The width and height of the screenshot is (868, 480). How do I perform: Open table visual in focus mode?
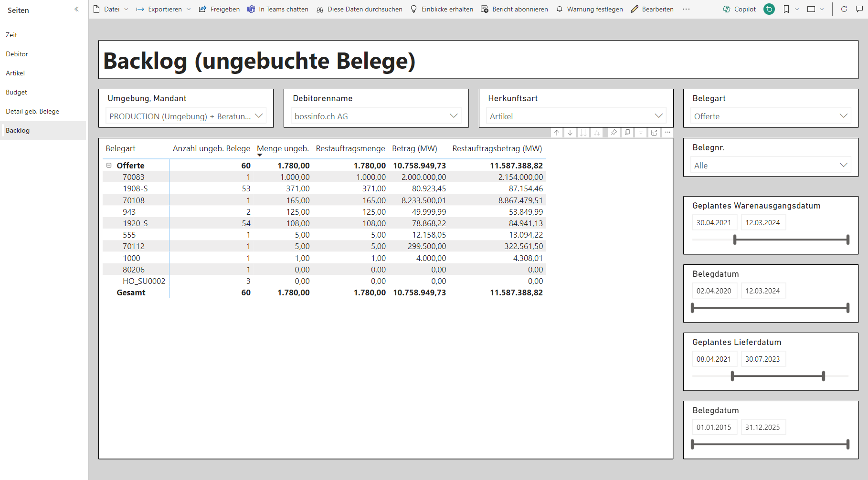coord(654,133)
